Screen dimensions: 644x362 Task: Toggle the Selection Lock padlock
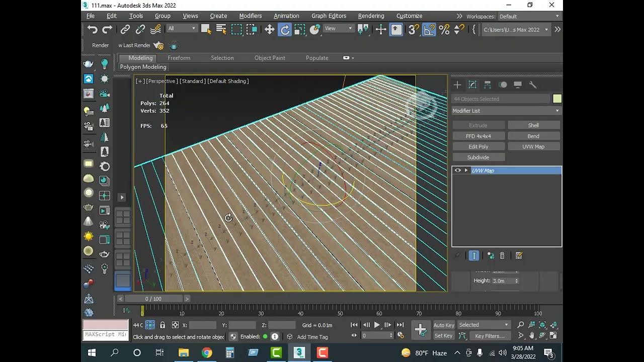point(163,325)
